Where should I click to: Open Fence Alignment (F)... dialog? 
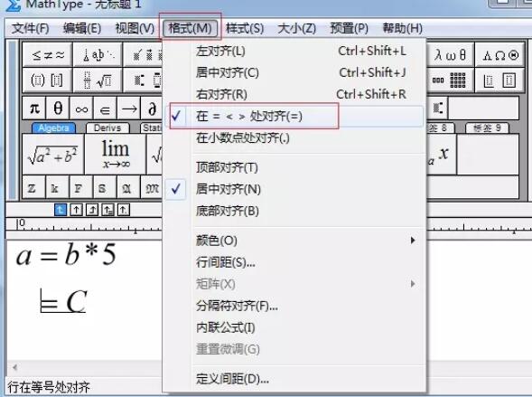pos(294,306)
